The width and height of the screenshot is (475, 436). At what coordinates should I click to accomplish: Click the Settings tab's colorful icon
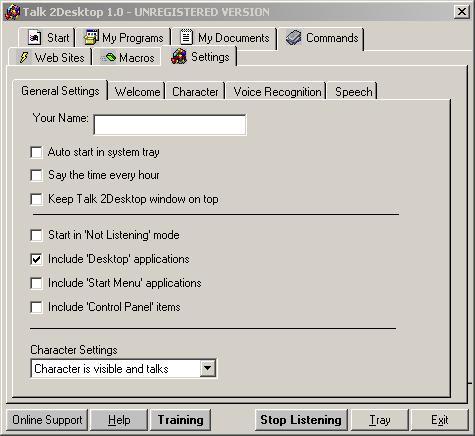[179, 57]
